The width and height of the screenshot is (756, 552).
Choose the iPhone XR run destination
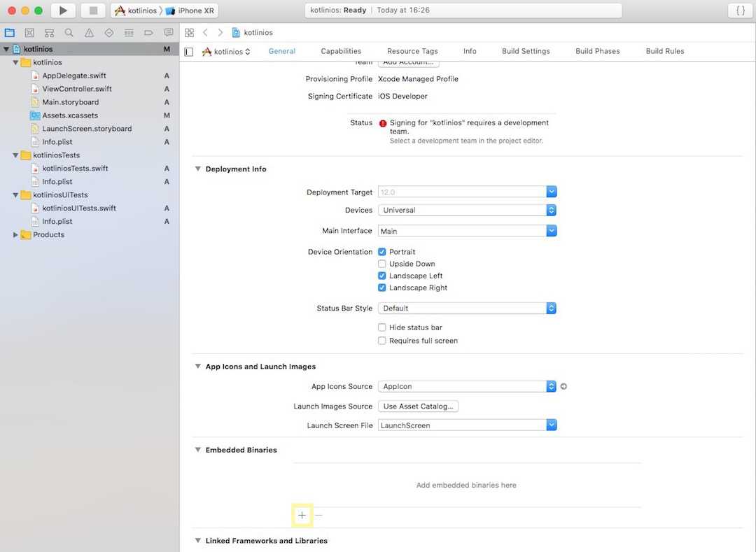[190, 10]
